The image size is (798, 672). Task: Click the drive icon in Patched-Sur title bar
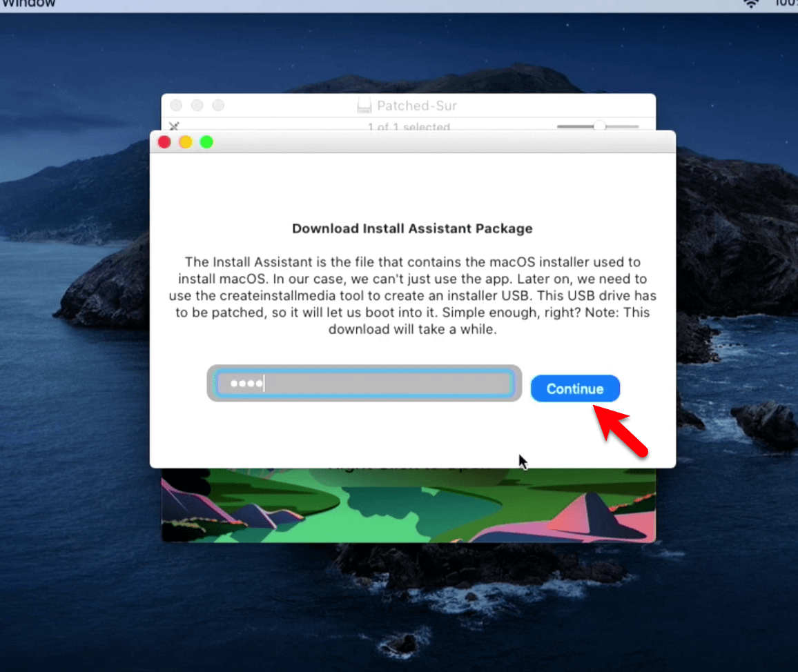[364, 106]
